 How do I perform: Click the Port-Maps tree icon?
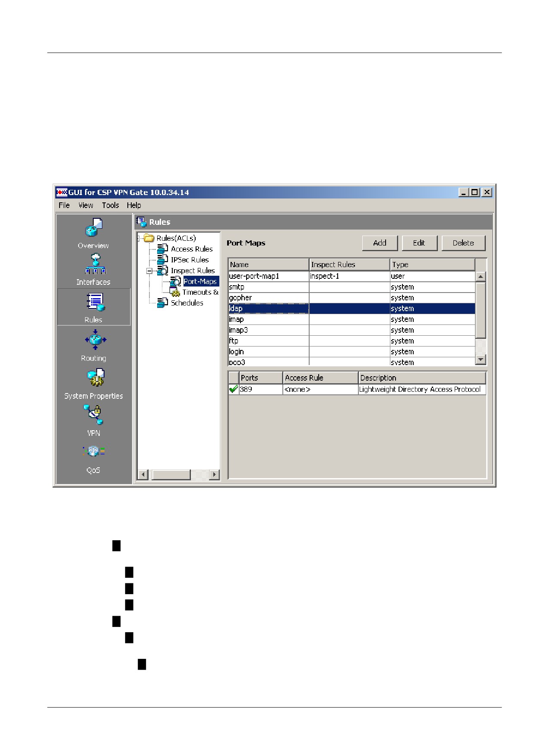175,281
